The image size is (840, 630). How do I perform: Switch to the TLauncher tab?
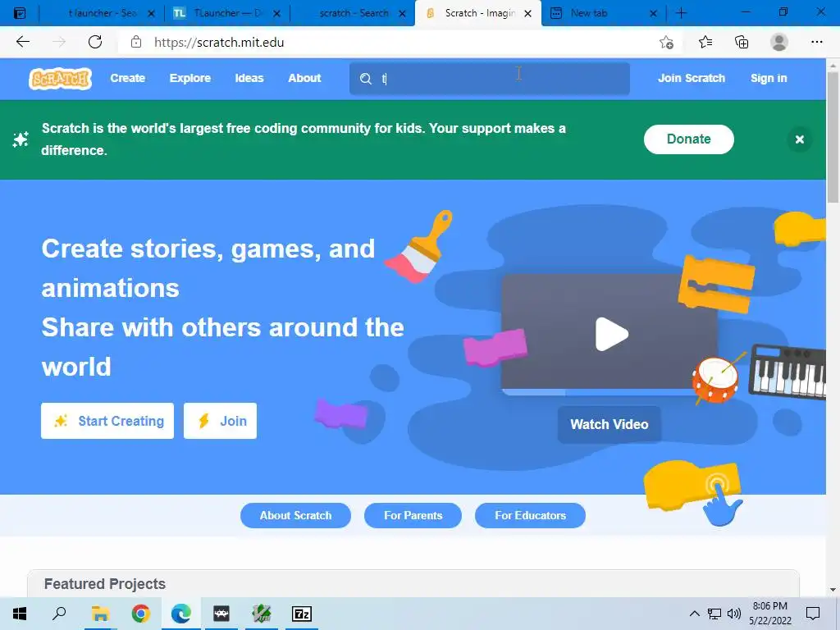pos(228,13)
